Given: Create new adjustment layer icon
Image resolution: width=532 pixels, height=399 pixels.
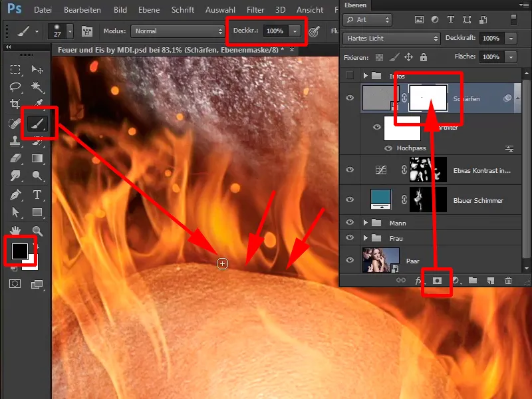Looking at the screenshot, I should (456, 281).
